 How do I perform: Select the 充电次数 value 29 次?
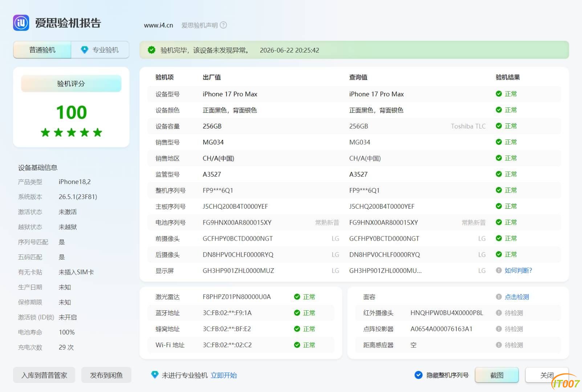pyautogui.click(x=66, y=347)
